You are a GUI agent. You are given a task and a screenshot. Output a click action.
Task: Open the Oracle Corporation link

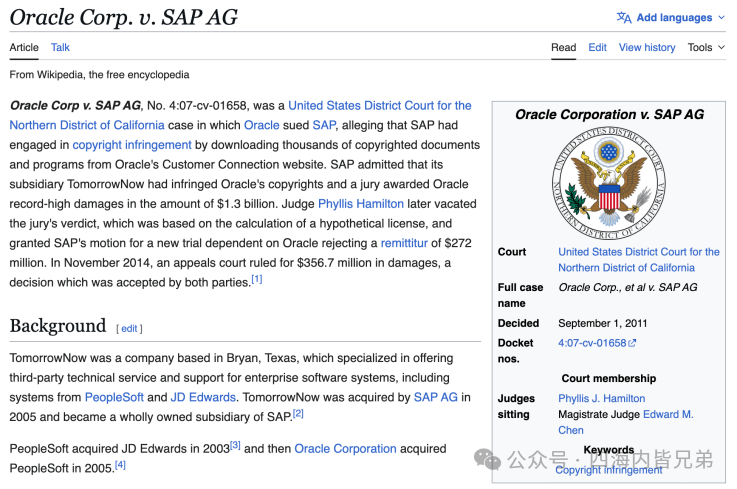coord(345,449)
